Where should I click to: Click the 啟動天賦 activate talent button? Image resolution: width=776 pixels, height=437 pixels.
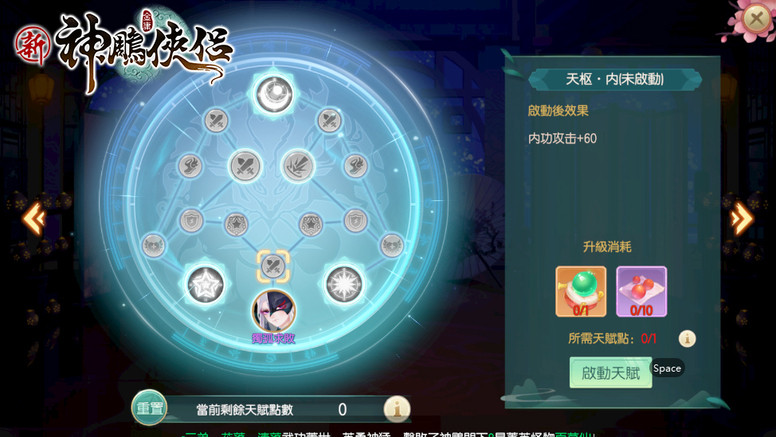pos(611,373)
